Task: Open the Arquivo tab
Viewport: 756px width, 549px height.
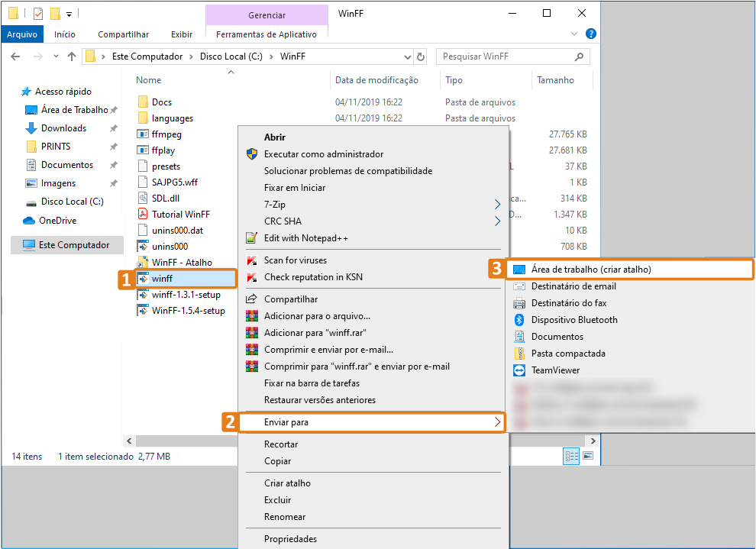Action: 22,34
